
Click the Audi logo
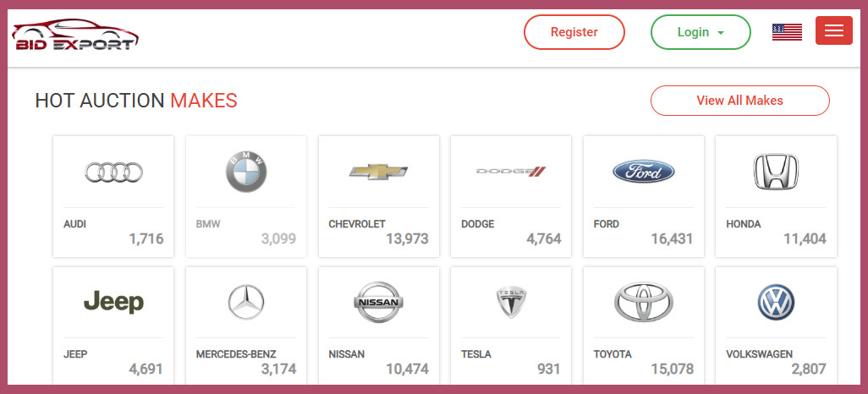tap(113, 172)
